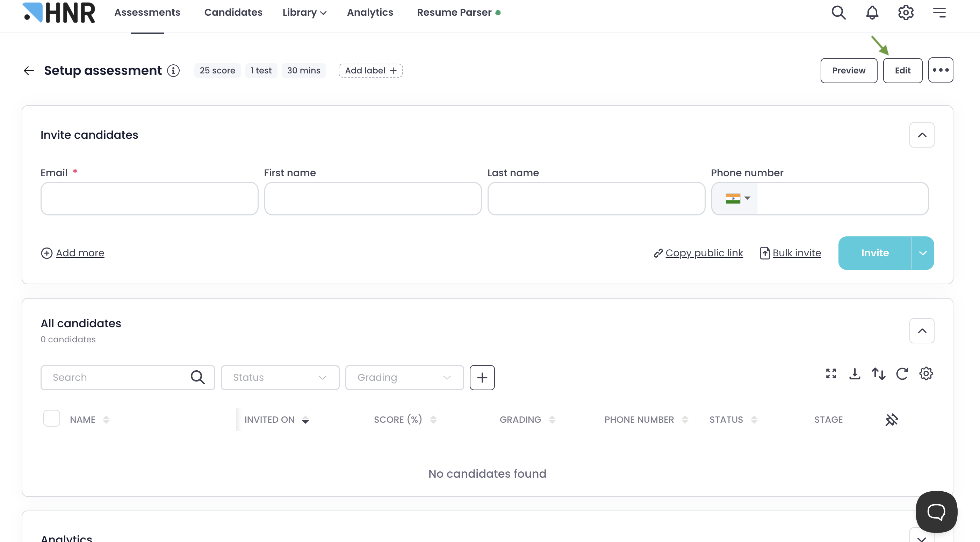Image resolution: width=980 pixels, height=542 pixels.
Task: Open the Library menu
Action: point(304,13)
